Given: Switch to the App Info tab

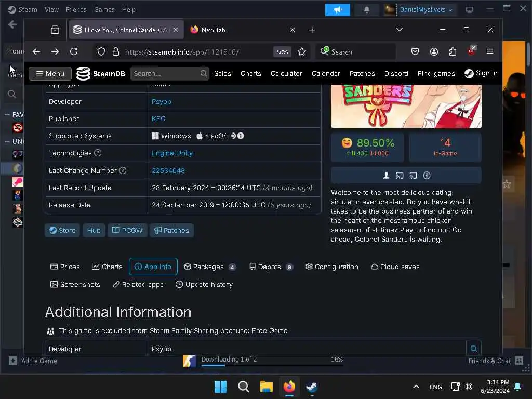Looking at the screenshot, I should [x=153, y=267].
